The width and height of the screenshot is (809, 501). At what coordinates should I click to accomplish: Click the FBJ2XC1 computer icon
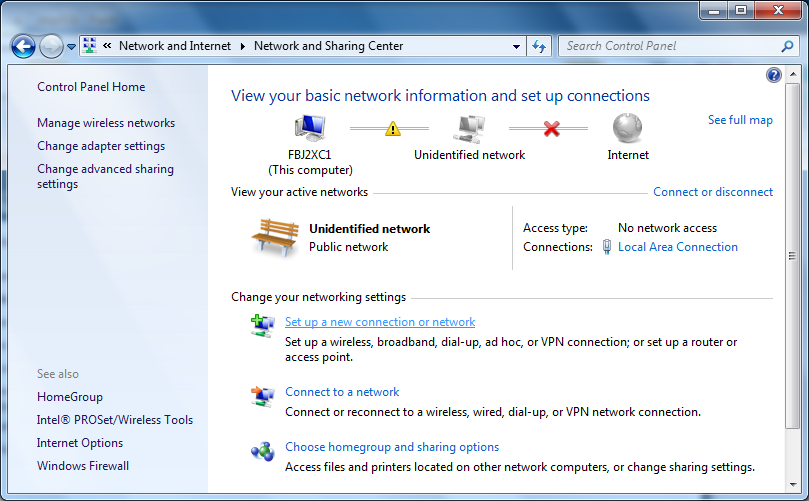tap(310, 128)
